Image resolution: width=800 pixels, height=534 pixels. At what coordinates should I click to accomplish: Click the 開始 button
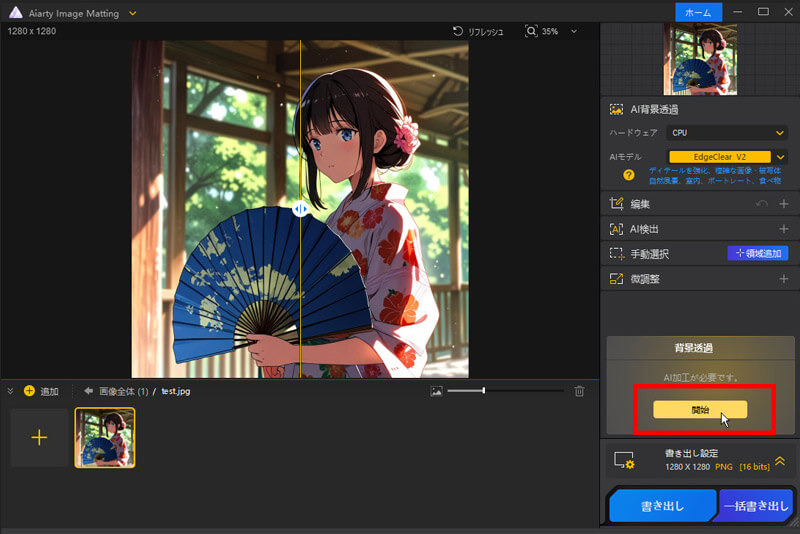pos(700,410)
